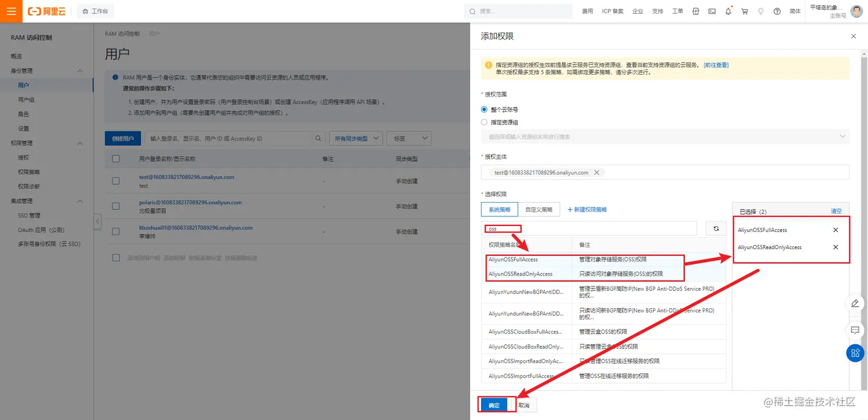Click the Alibaba Cloud logo
Screen dimensions: 868x420
pyautogui.click(x=46, y=11)
